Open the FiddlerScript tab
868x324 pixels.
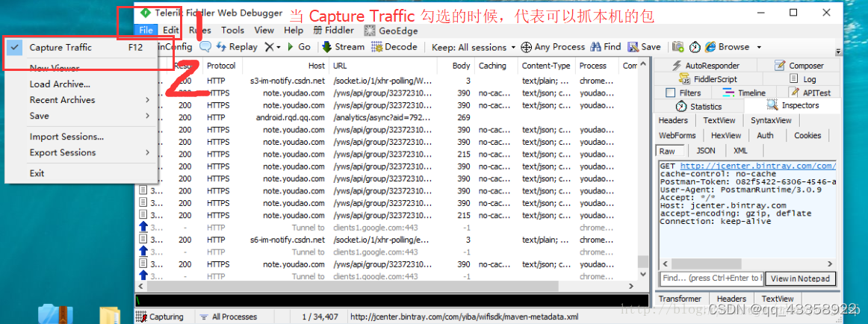tap(709, 79)
